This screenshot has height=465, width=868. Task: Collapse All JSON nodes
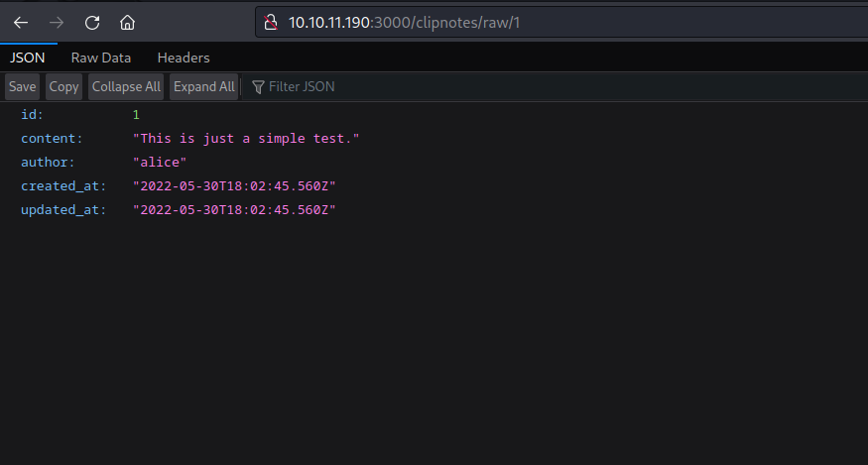click(x=126, y=86)
